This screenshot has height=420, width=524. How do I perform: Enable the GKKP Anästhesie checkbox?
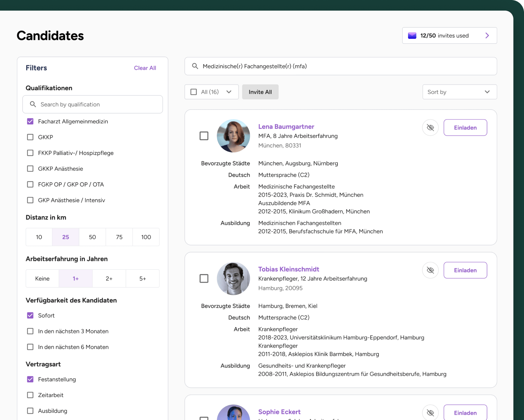tap(30, 169)
